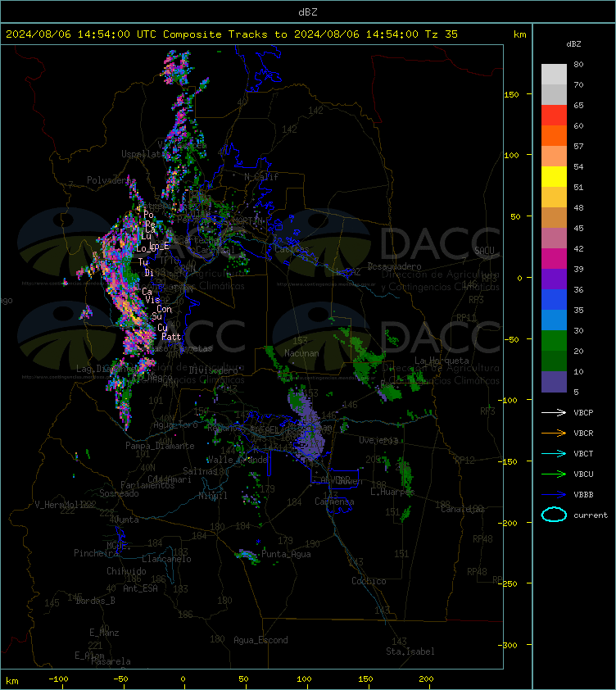This screenshot has width=616, height=690.
Task: Click the 'dBZ' title at top
Action: pos(307,11)
